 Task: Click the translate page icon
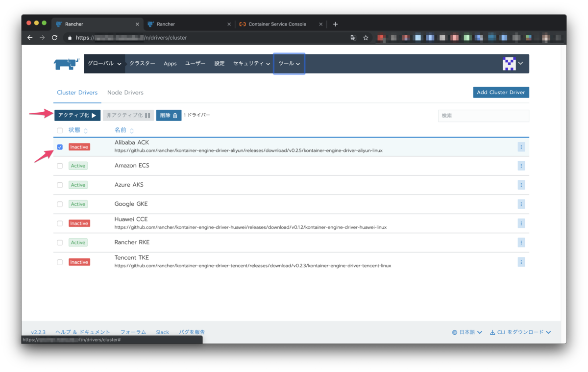click(353, 37)
